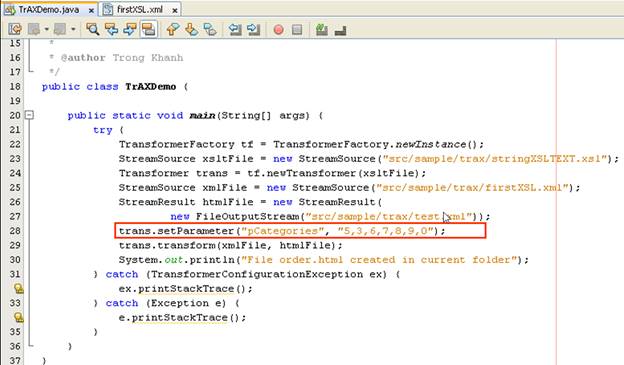Open the Back history dropdown arrow

point(47,29)
